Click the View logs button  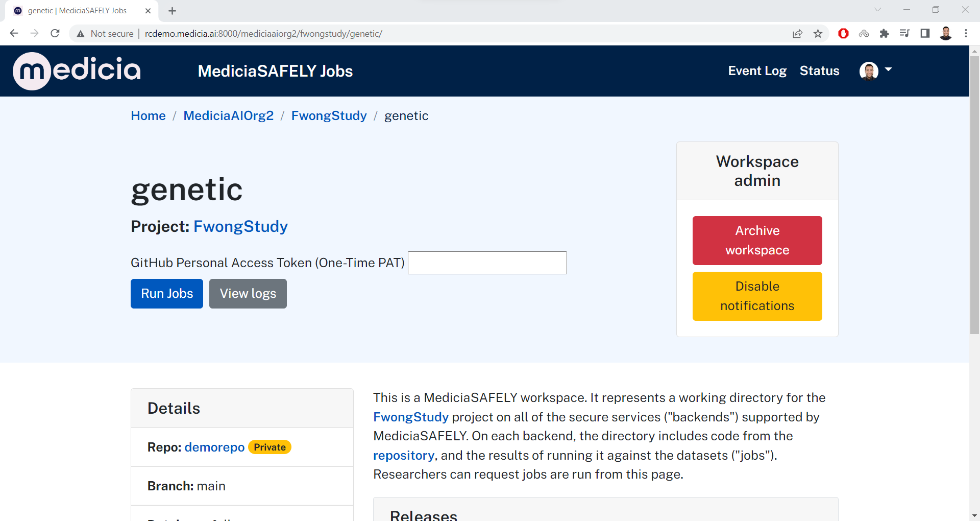click(x=248, y=294)
